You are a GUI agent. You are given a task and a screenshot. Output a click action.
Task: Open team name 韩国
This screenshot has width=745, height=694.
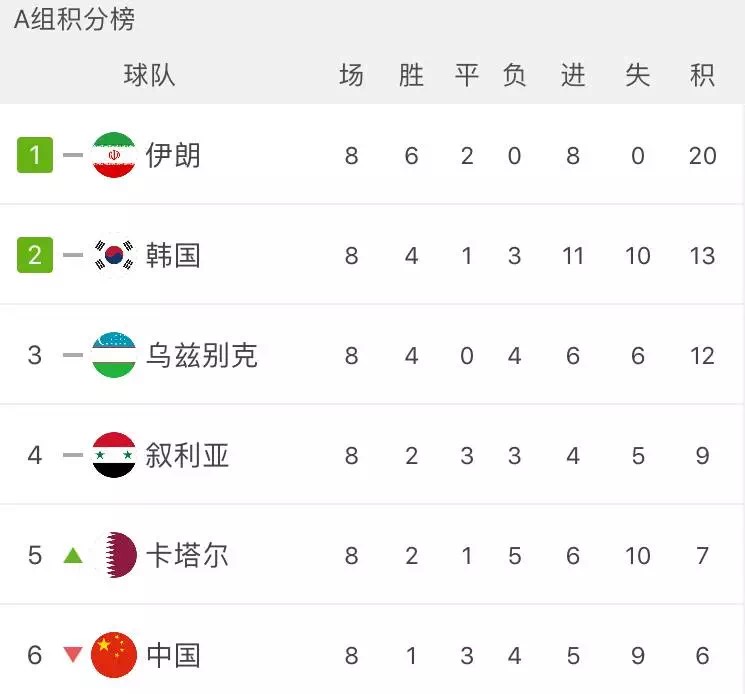(173, 255)
